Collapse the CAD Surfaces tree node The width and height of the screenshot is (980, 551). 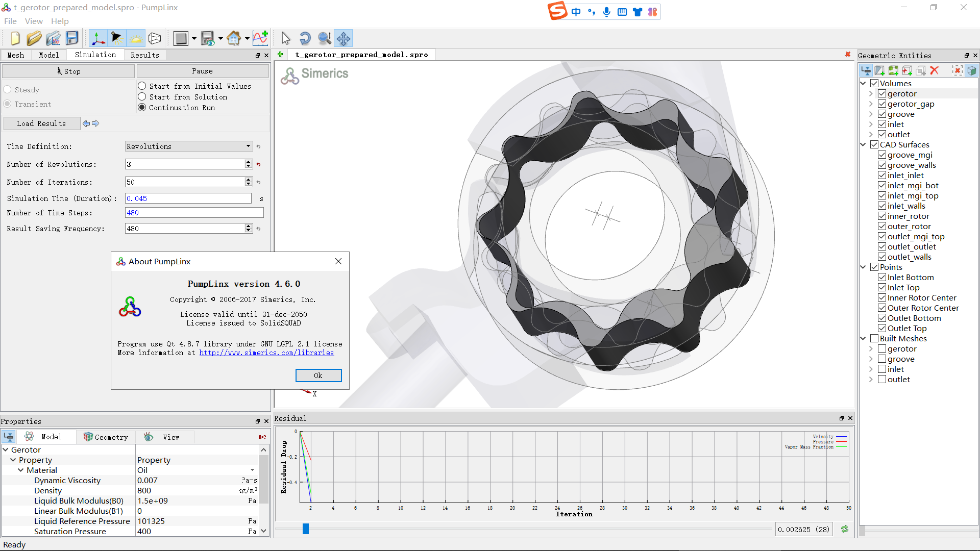click(863, 145)
